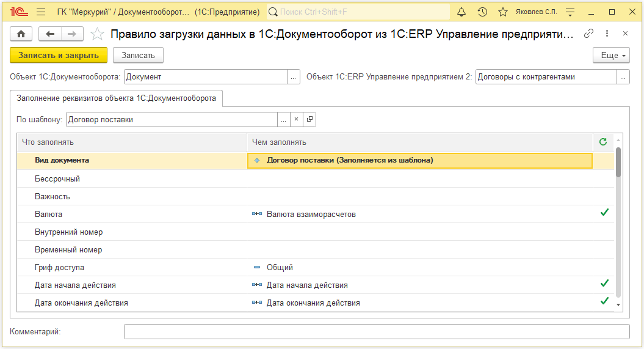Open the settings lines icon beside Яковлев С.П.

[x=570, y=12]
